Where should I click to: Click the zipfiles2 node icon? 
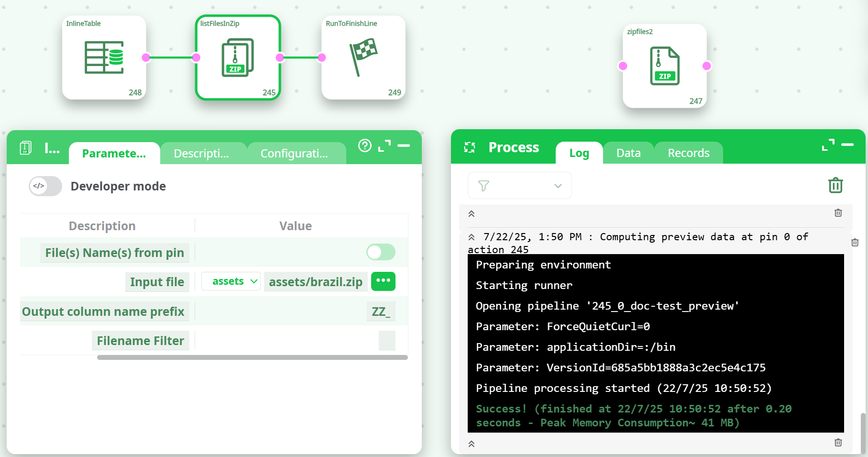pyautogui.click(x=664, y=66)
